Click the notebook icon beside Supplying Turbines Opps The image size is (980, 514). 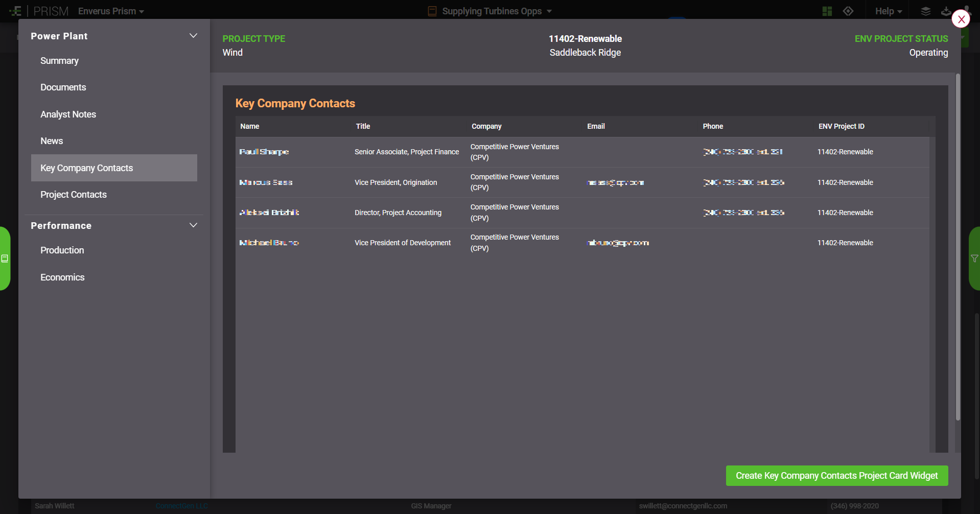432,11
